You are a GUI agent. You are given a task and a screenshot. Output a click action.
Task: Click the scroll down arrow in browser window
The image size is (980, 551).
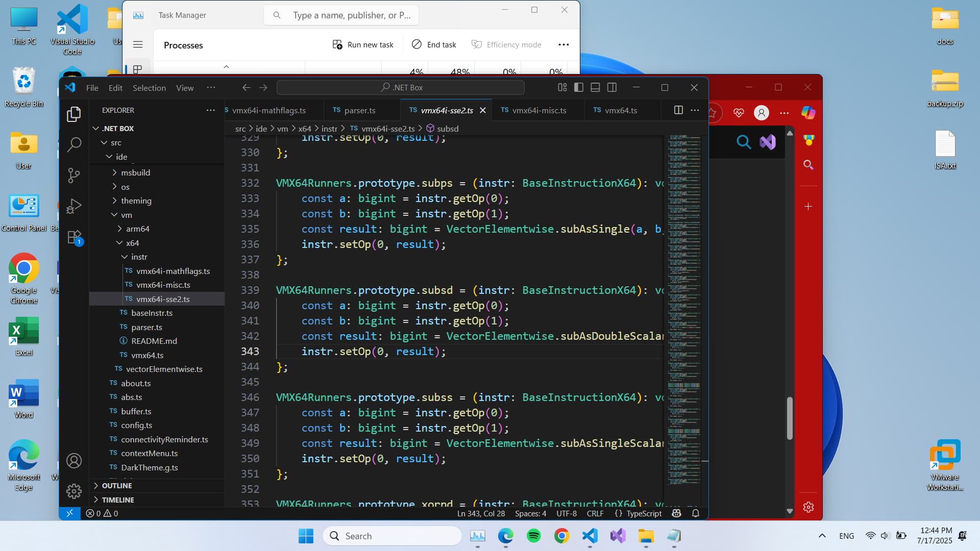point(790,511)
